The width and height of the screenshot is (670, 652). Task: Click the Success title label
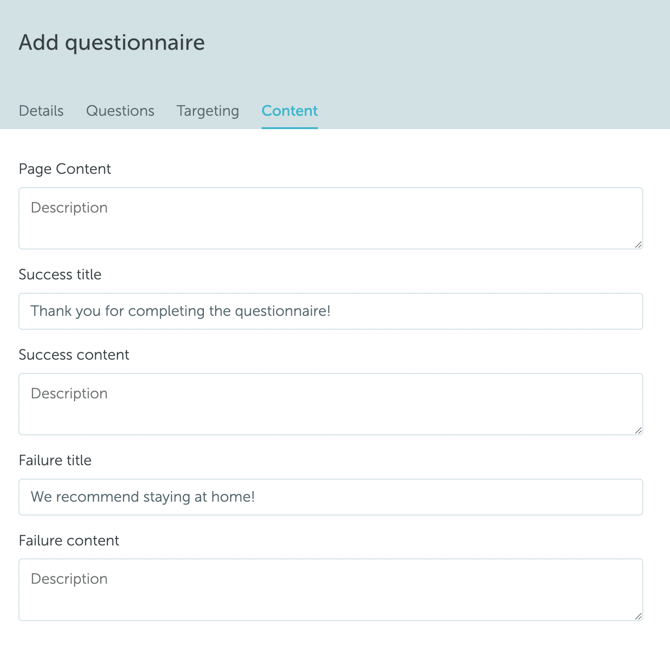60,275
